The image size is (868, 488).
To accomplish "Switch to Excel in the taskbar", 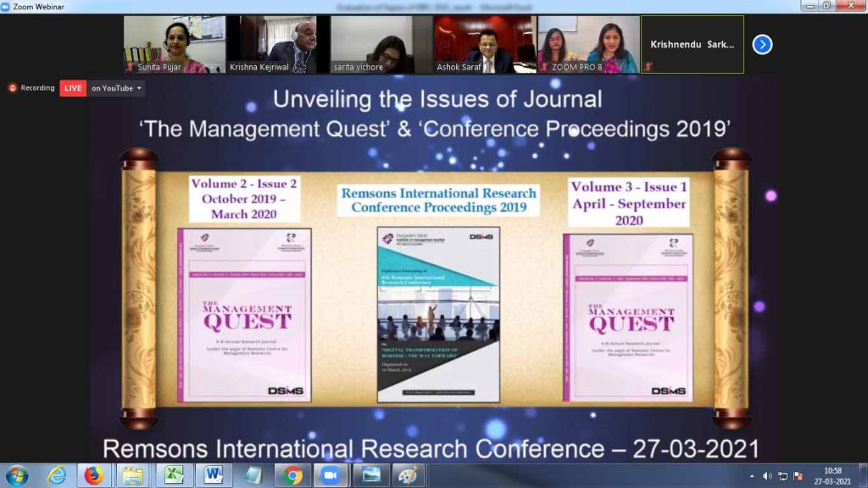I will coord(174,475).
